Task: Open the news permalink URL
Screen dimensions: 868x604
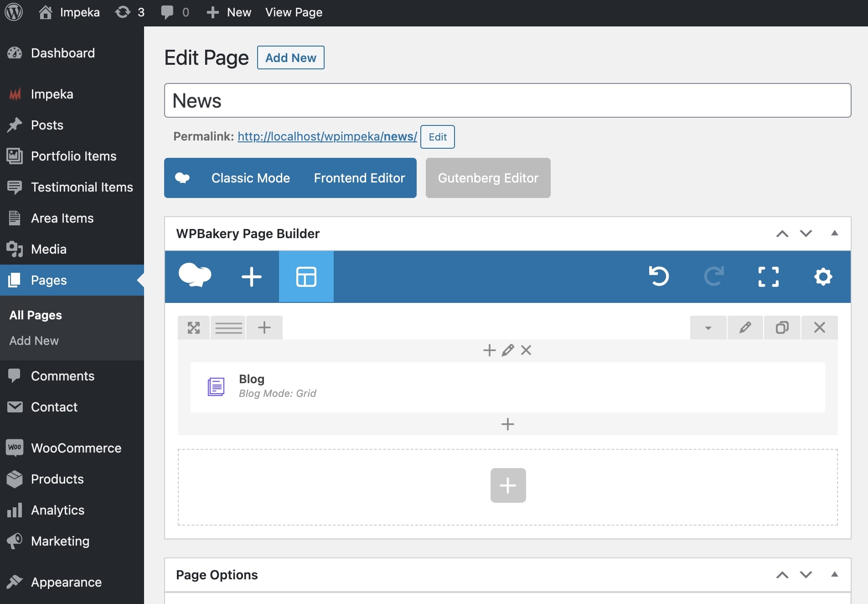Action: (327, 136)
